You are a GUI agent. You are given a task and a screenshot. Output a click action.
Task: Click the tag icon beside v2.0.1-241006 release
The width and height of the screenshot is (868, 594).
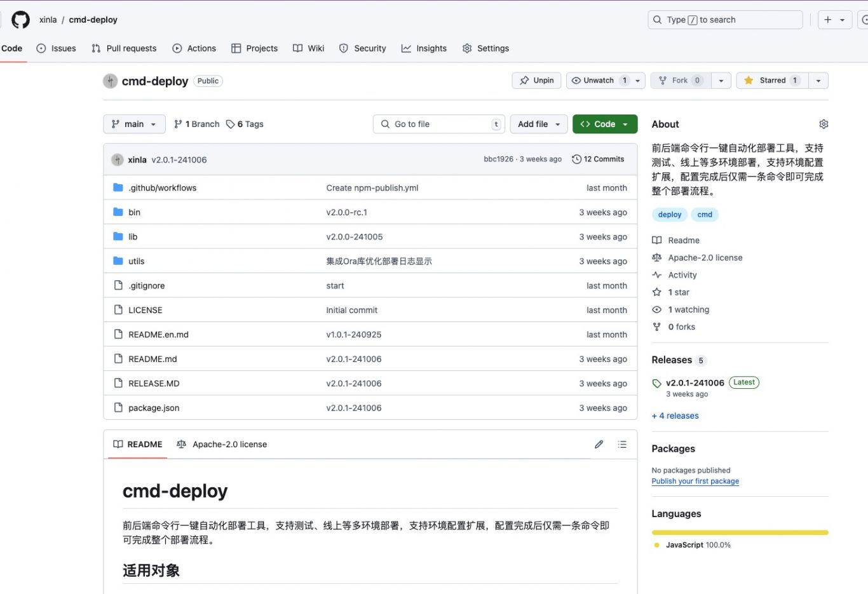pos(657,383)
